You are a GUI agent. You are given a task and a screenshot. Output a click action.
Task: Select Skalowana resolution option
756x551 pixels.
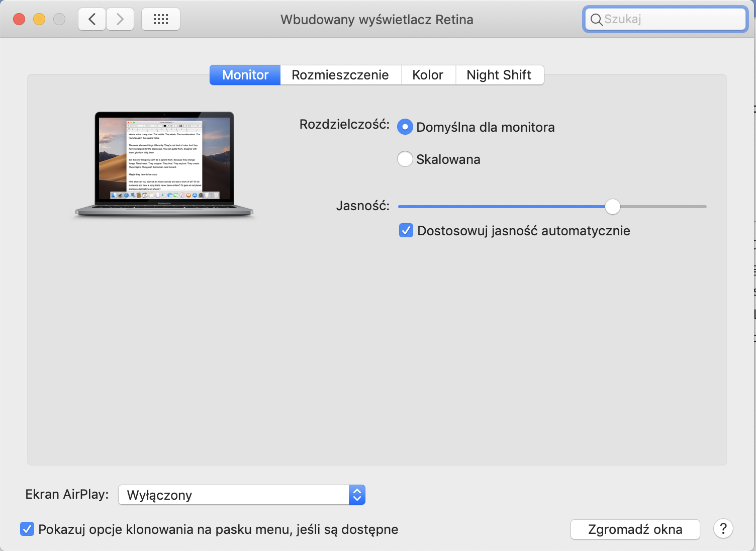tap(405, 159)
